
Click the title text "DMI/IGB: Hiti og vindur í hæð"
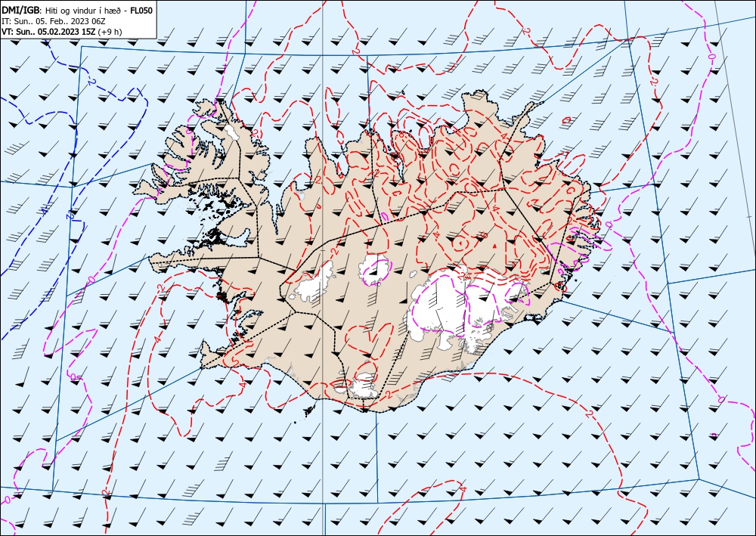click(62, 11)
